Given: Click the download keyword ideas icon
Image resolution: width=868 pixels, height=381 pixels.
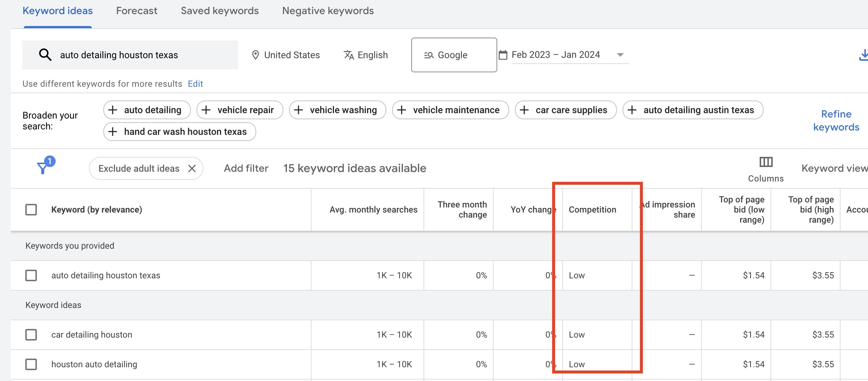Looking at the screenshot, I should pos(863,55).
